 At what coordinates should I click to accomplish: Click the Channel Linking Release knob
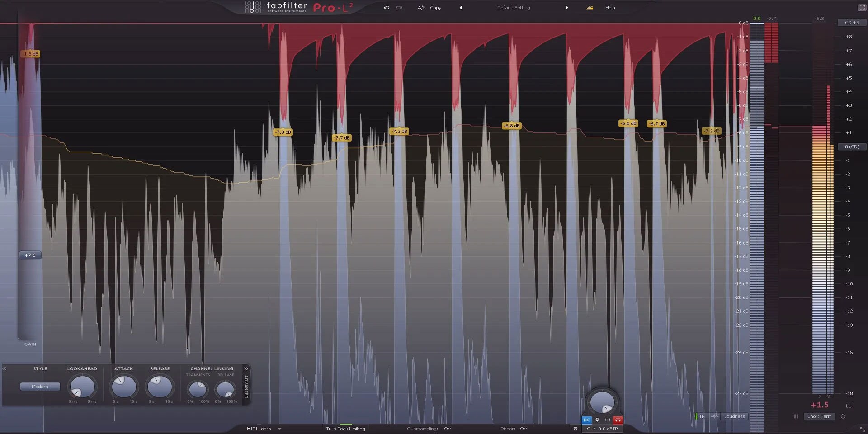[x=225, y=389]
